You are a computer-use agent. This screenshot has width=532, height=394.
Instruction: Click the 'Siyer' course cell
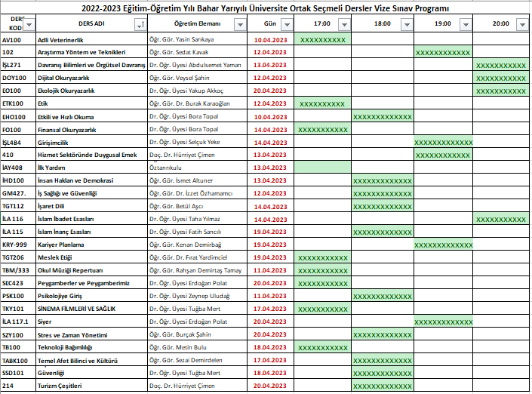[91, 322]
